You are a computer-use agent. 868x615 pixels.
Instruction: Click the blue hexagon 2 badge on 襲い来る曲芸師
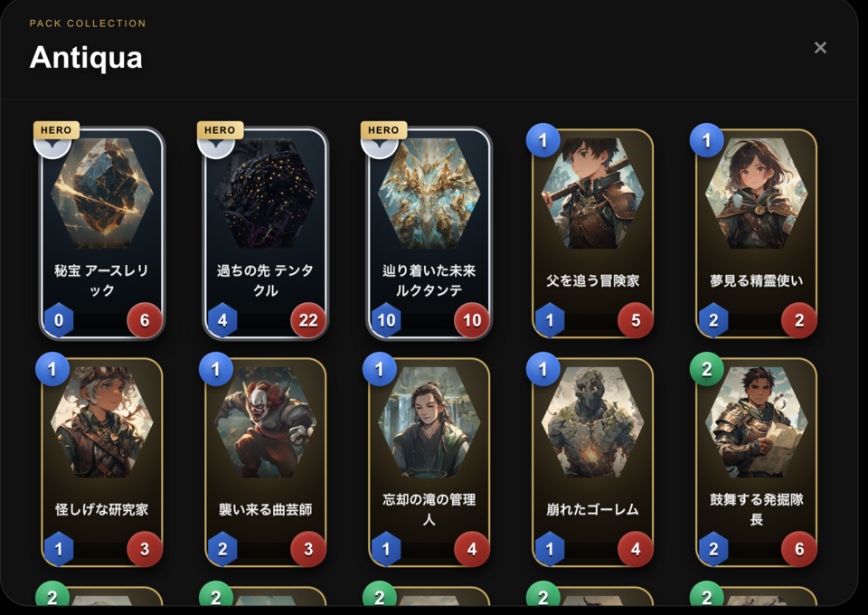pos(222,549)
